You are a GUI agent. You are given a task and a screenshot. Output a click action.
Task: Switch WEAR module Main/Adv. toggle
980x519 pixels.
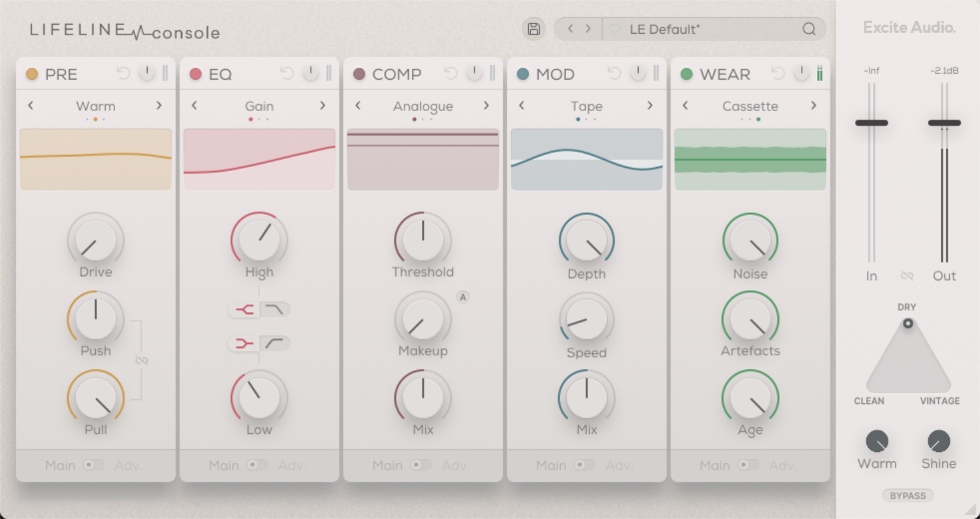pos(748,465)
